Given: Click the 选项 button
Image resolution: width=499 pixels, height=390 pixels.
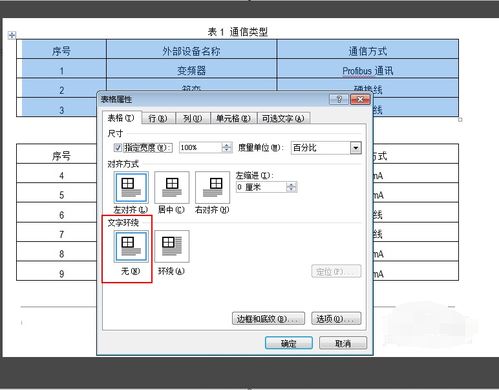Looking at the screenshot, I should [336, 319].
